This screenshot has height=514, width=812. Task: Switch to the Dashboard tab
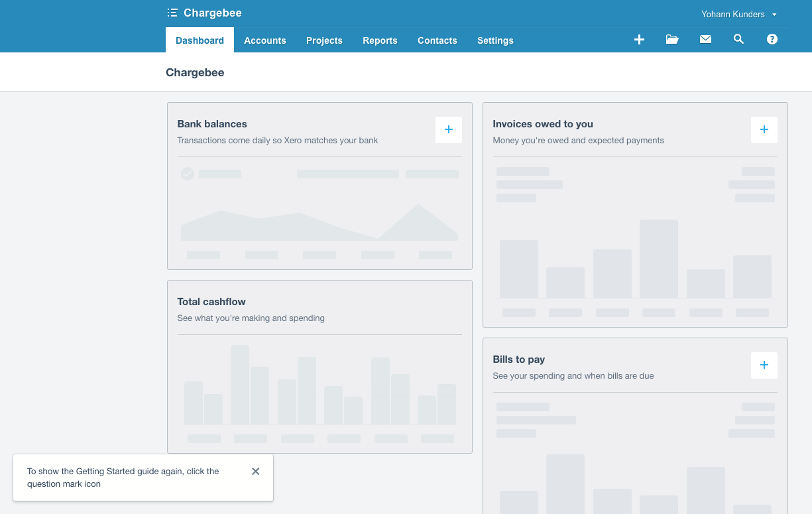coord(200,40)
